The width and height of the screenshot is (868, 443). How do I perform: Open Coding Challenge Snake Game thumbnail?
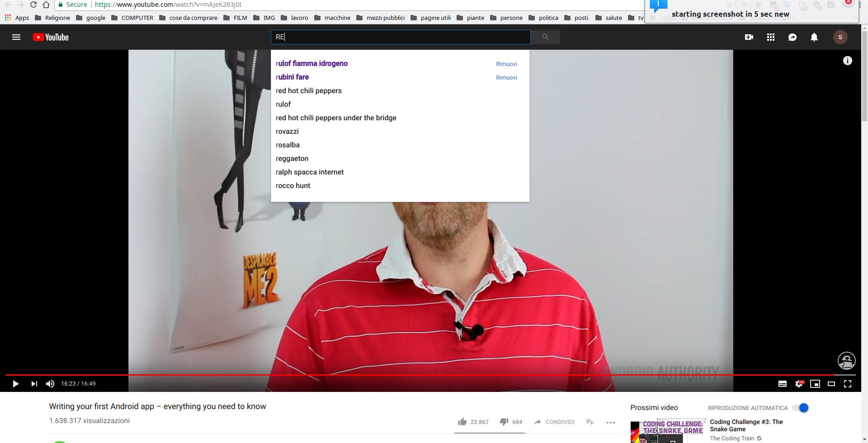click(x=668, y=431)
